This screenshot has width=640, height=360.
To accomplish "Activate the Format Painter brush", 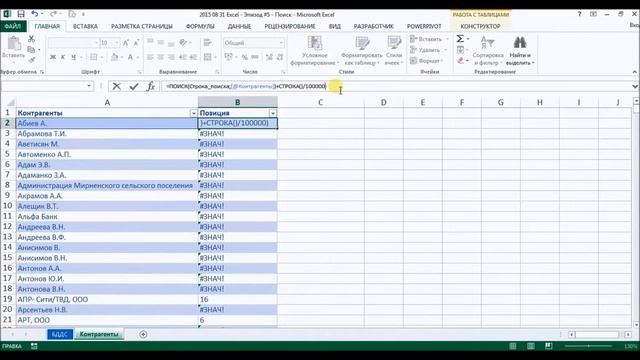I will 31,60.
